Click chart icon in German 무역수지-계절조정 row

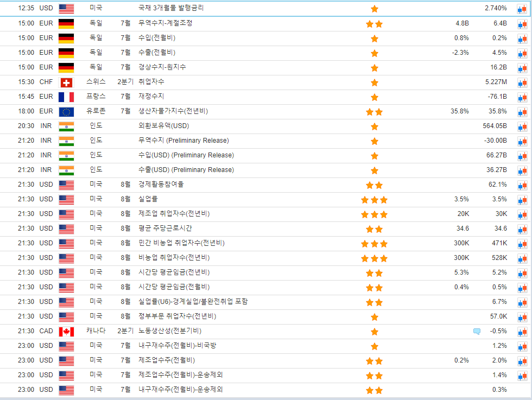point(522,24)
